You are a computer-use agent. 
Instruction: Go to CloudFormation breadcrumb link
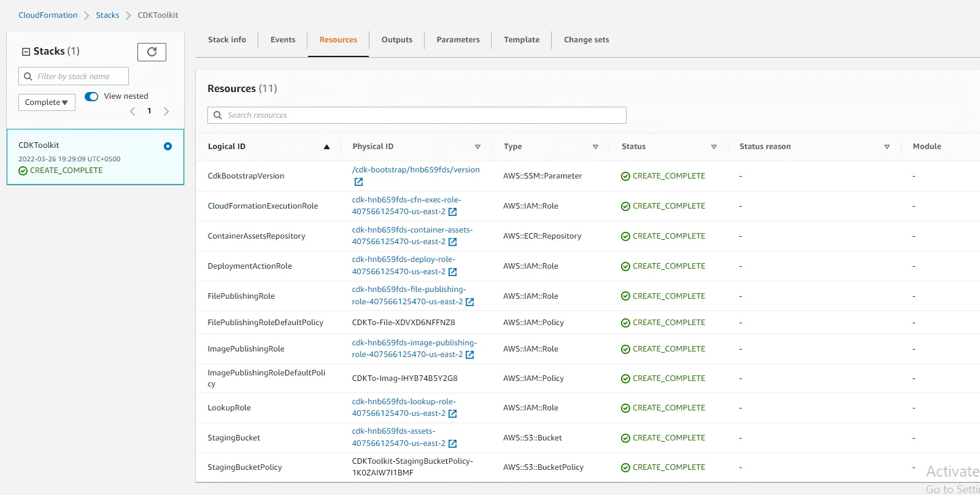click(48, 15)
